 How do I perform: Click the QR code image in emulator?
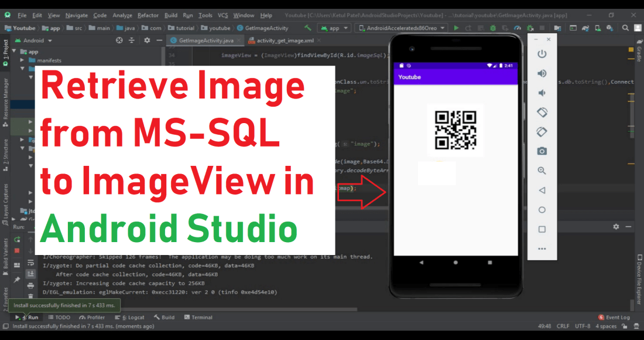pyautogui.click(x=455, y=130)
